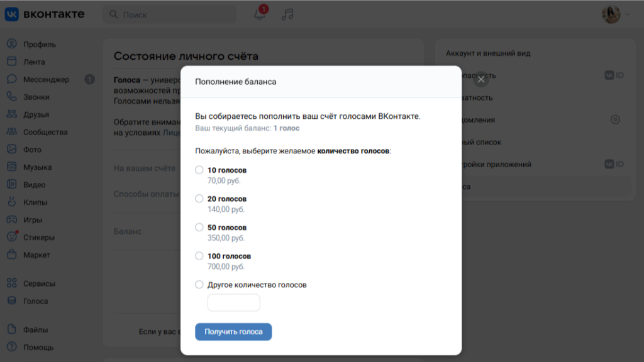
Task: Select the 50 голосов radio option
Action: [x=199, y=228]
